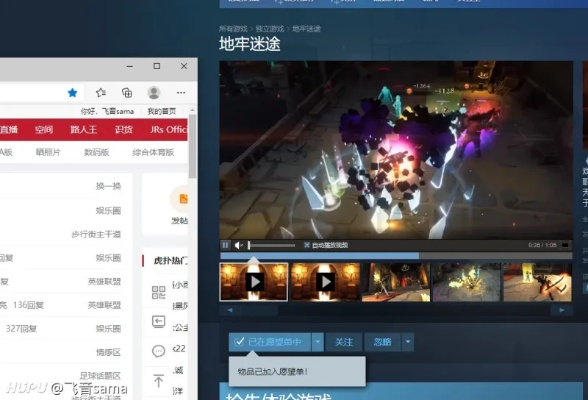Click the right arrow of the Steam thumbnail strip
Screen dimensions: 588x400
coord(561,310)
